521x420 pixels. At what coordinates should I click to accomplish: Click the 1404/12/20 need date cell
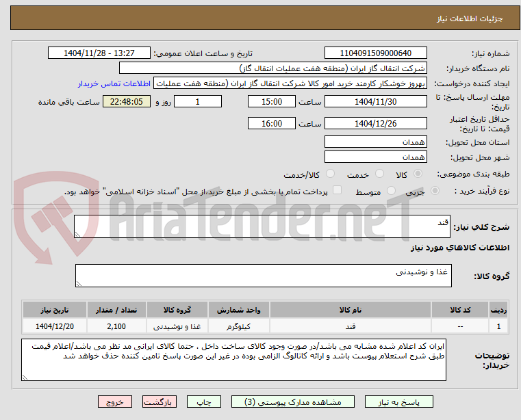(x=55, y=326)
